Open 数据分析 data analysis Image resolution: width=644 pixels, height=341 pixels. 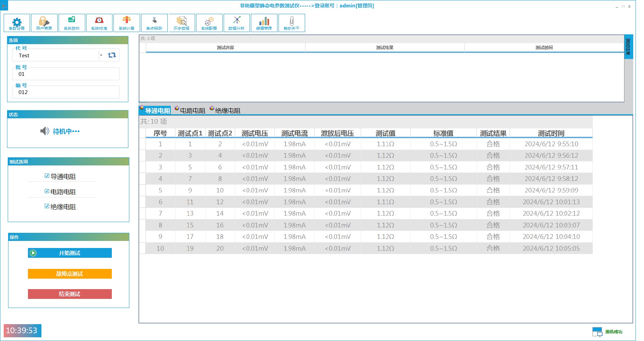pos(236,23)
